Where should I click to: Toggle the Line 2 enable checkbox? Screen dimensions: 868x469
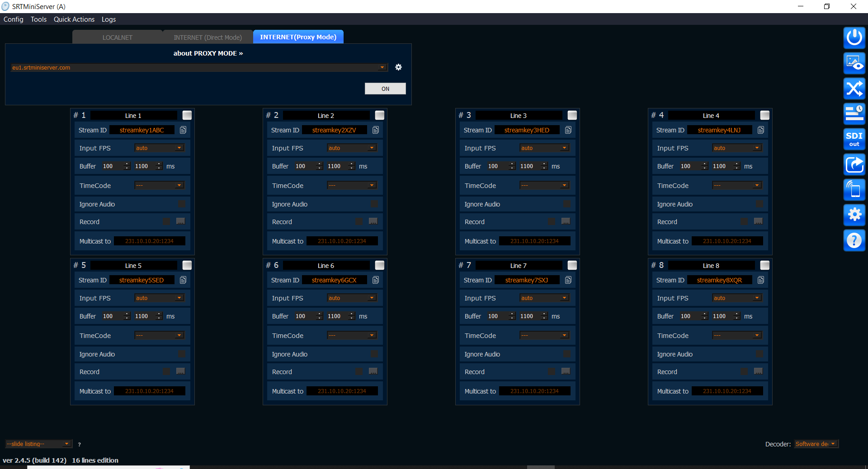[x=380, y=115]
